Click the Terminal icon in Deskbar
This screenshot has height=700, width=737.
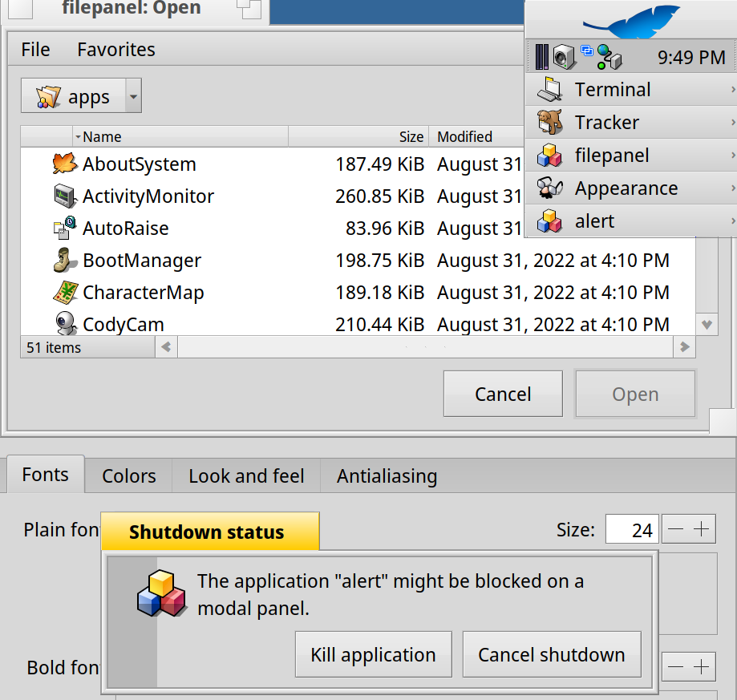pyautogui.click(x=549, y=89)
